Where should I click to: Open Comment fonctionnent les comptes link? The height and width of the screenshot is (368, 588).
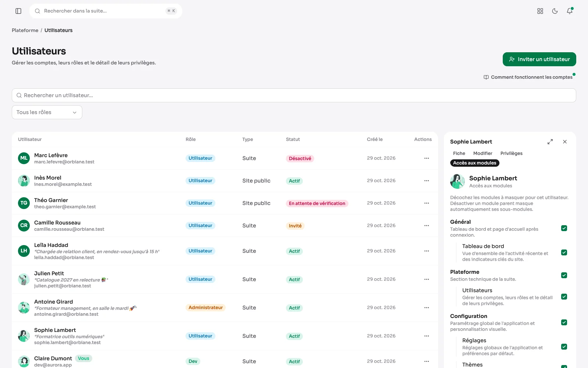click(528, 77)
